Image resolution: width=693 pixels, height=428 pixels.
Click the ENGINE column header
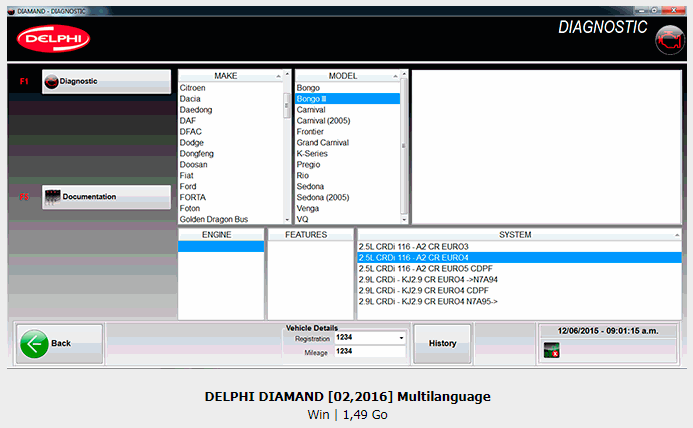(221, 235)
